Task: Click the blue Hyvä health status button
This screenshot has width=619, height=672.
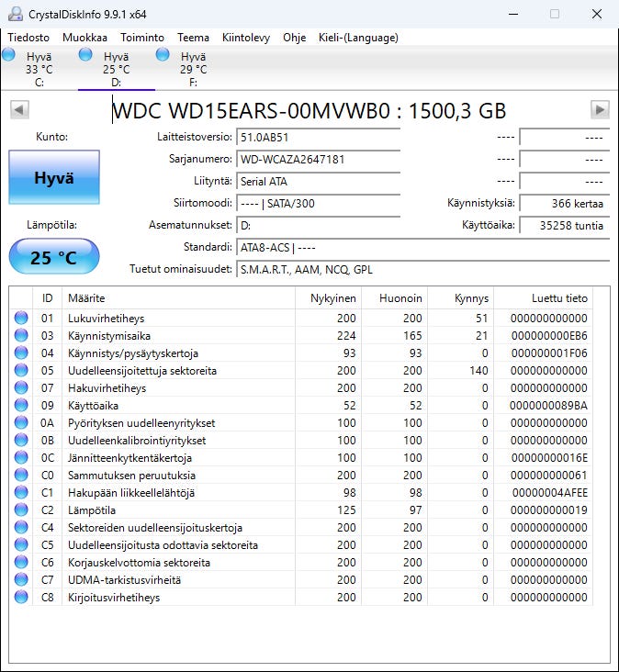Action: [x=54, y=177]
